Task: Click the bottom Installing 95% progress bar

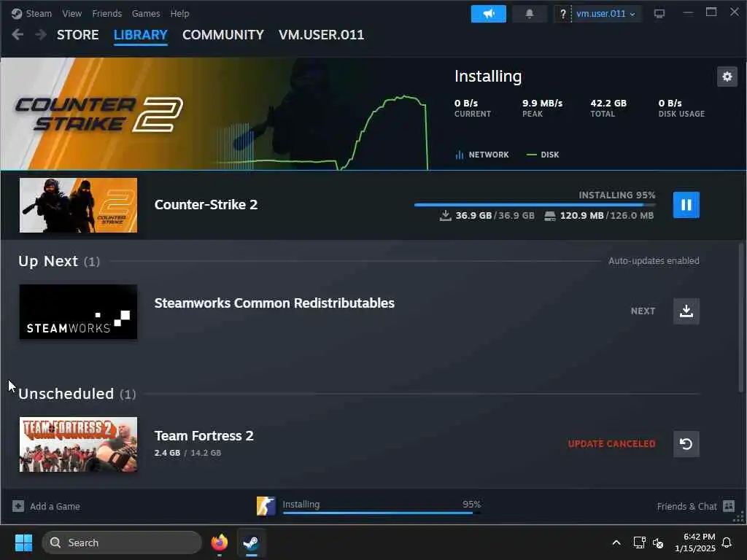Action: coord(381,513)
